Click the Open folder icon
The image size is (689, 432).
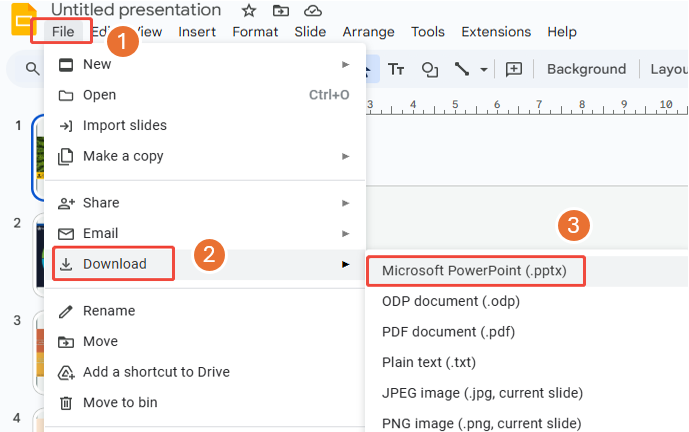coord(66,95)
